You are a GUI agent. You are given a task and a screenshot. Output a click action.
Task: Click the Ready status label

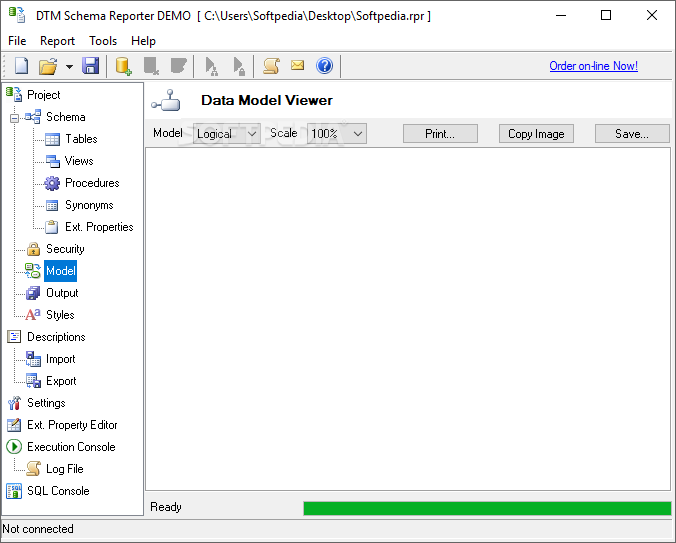[x=166, y=507]
